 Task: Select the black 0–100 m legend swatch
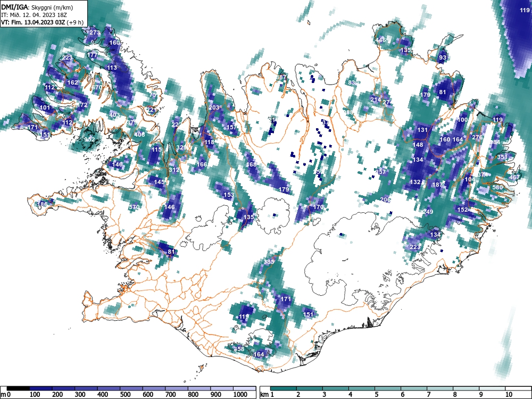click(x=18, y=388)
